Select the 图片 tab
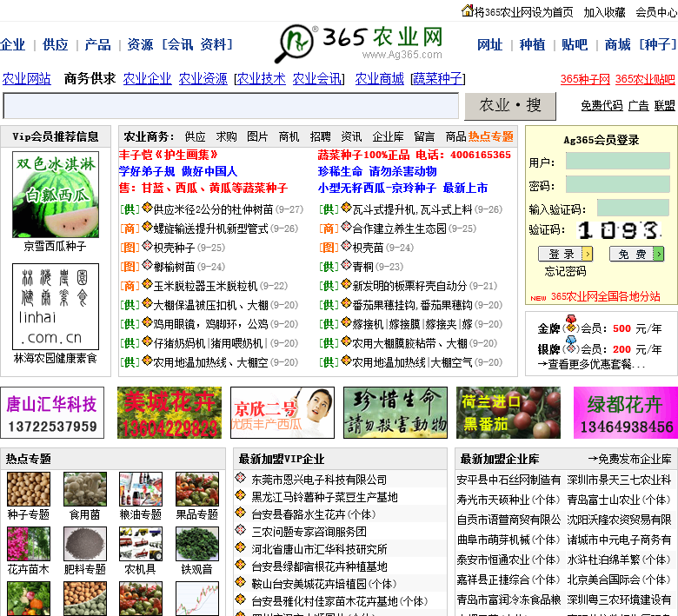This screenshot has width=678, height=616. point(257,136)
